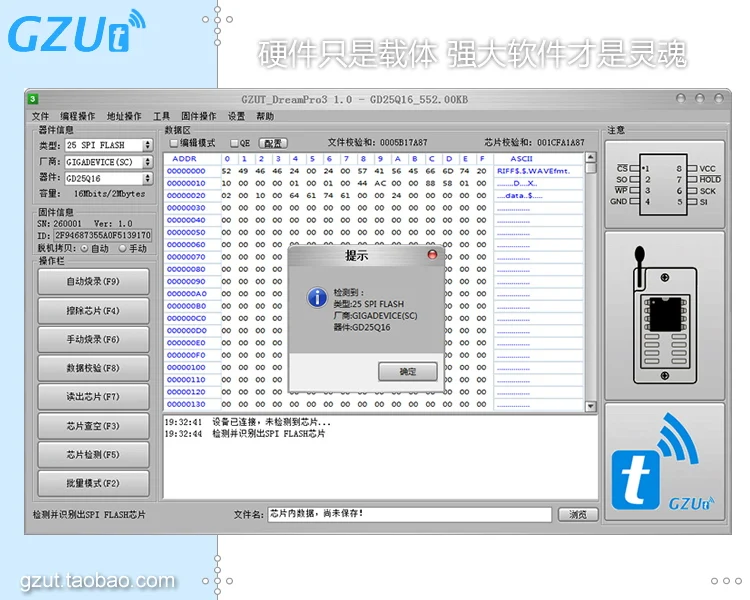
Task: Click status bar text 检测并识别出SPI FLASH芯片
Action: [x=89, y=515]
